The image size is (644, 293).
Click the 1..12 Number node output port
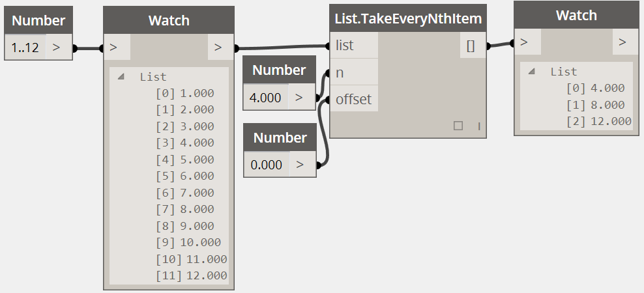pyautogui.click(x=55, y=48)
